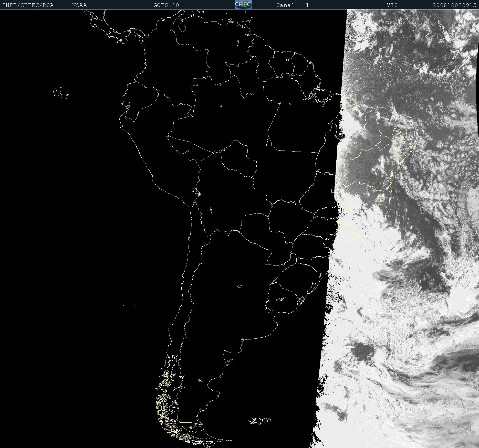Click the CPTEC logo in the header
The image size is (479, 448).
coord(243,5)
